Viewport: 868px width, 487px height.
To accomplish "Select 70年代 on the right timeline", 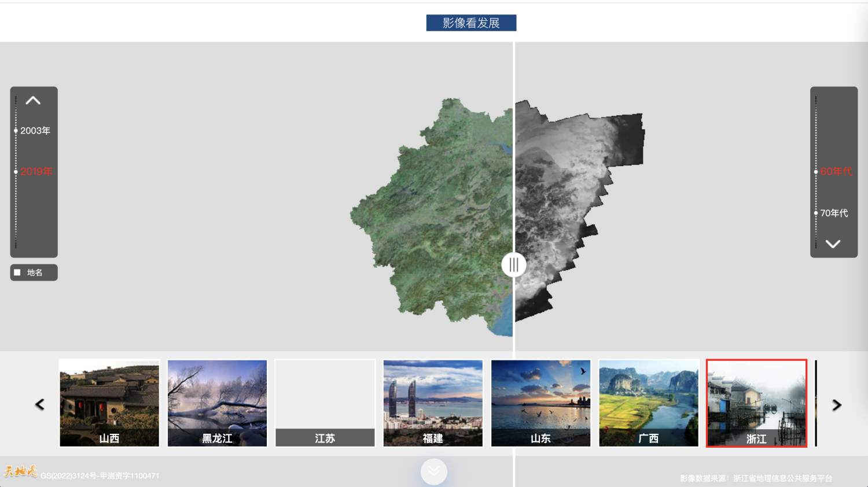I will pyautogui.click(x=815, y=213).
